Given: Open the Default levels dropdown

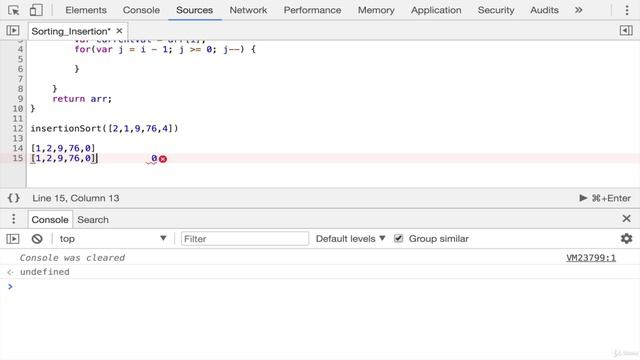Looking at the screenshot, I should 351,239.
